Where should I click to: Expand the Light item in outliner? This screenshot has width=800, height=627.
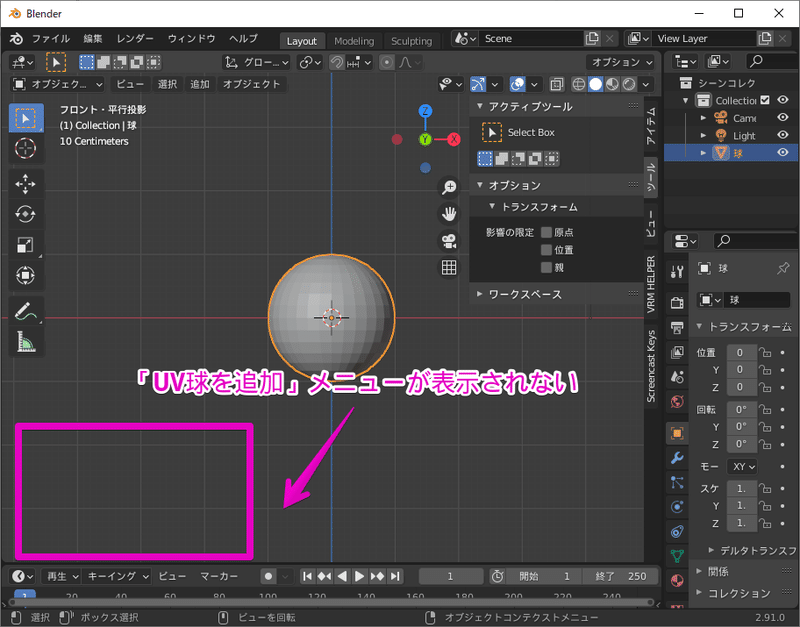(x=704, y=135)
